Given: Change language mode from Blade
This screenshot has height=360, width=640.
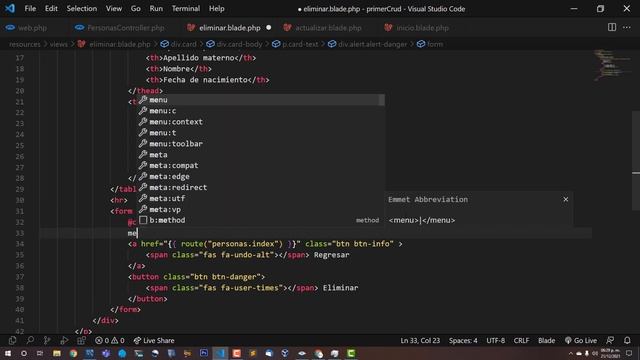Looking at the screenshot, I should click(546, 340).
